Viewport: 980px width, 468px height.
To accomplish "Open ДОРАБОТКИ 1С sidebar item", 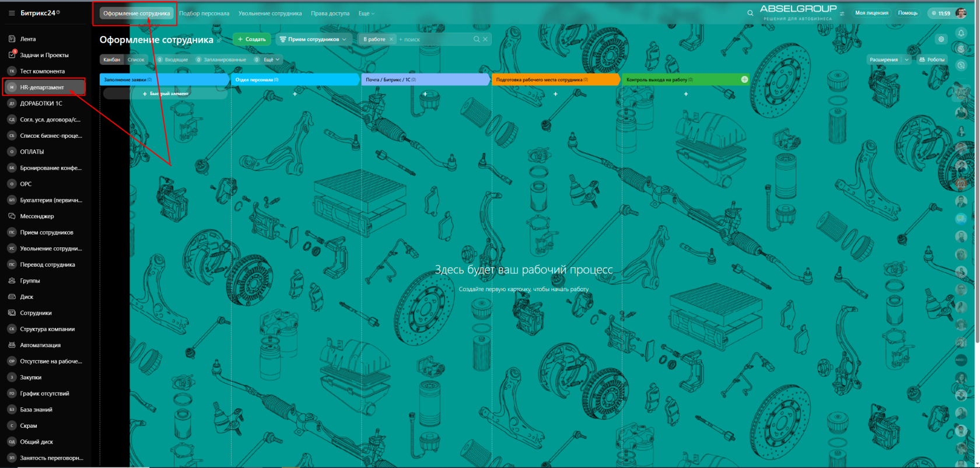I will pyautogui.click(x=41, y=103).
